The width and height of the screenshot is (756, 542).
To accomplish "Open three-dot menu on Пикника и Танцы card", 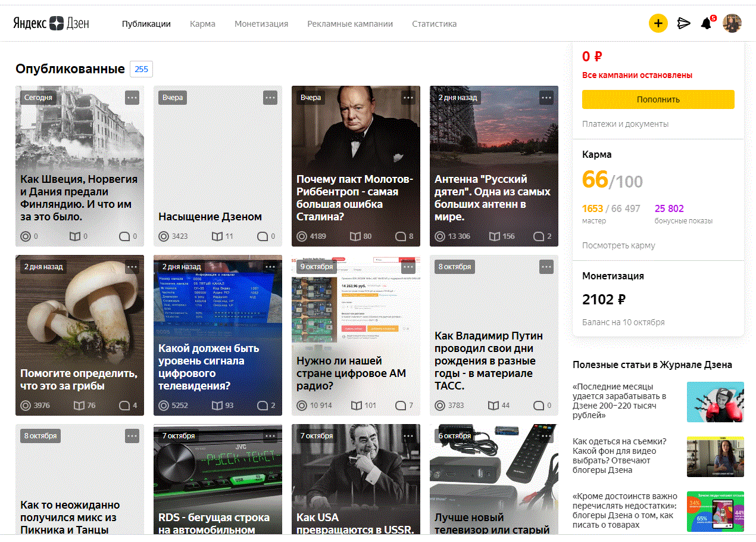I will coord(132,435).
